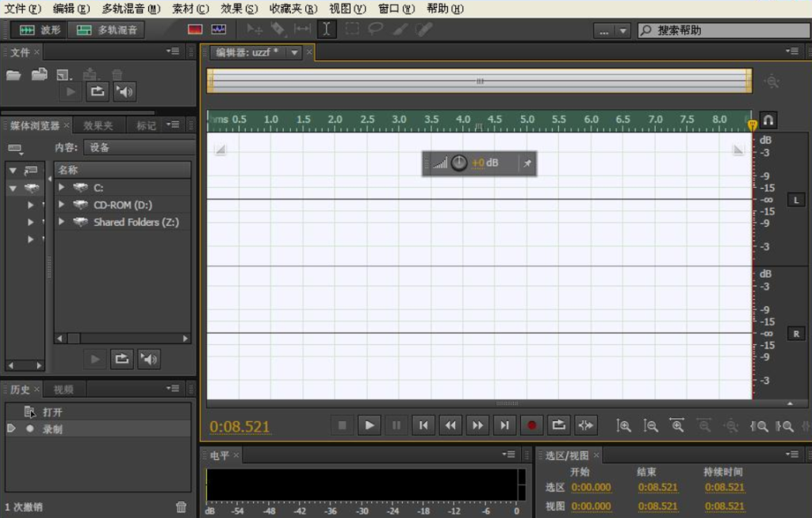Click the skip selection transport button
The height and width of the screenshot is (518, 812).
pyautogui.click(x=586, y=425)
